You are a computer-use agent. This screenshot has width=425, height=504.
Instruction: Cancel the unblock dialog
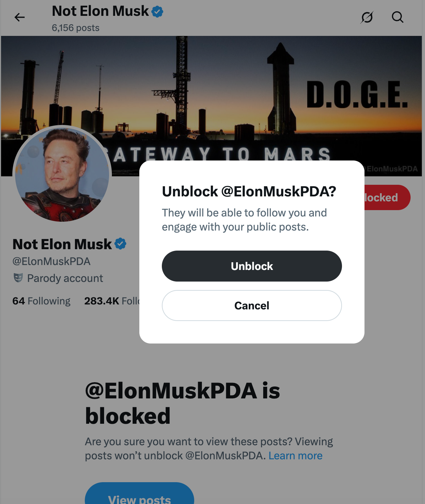[252, 305]
